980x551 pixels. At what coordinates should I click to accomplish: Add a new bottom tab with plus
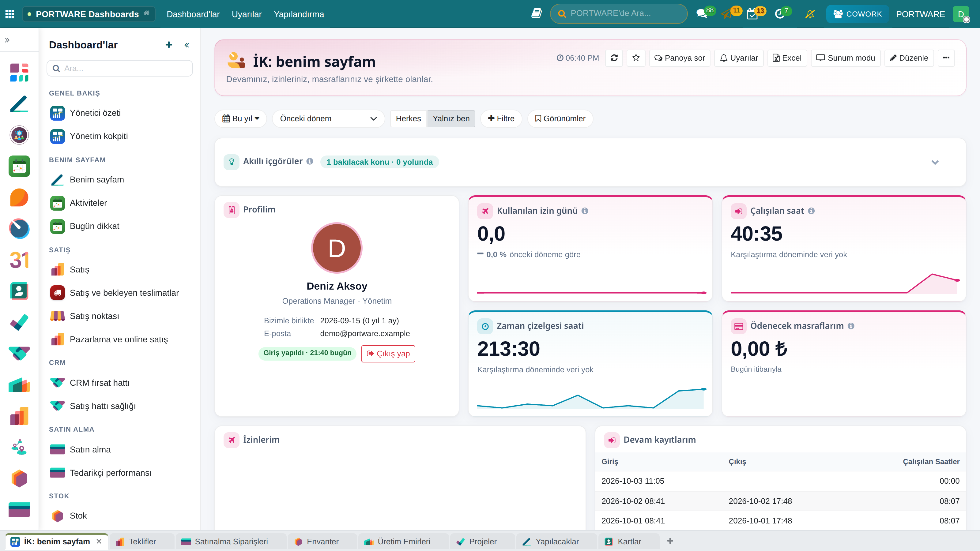(x=670, y=541)
